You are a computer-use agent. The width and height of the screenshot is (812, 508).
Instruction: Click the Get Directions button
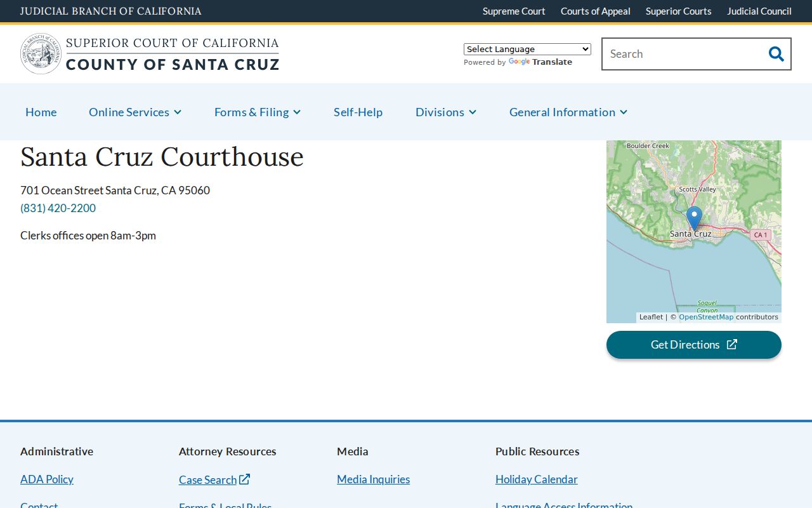(x=694, y=345)
